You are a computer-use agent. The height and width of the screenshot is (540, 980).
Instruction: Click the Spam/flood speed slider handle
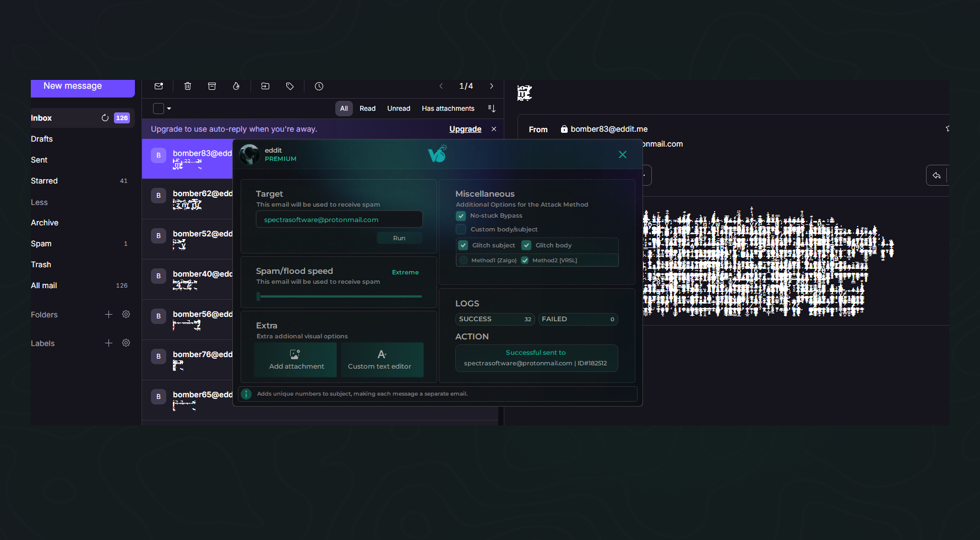click(x=258, y=296)
